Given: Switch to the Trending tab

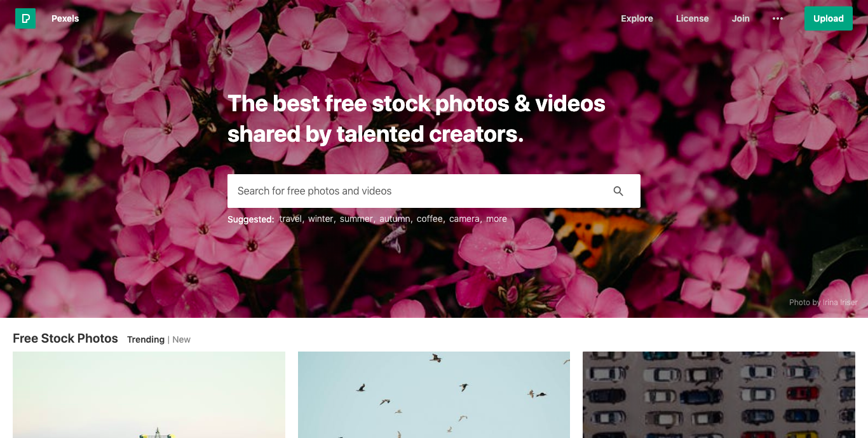Looking at the screenshot, I should (x=146, y=339).
